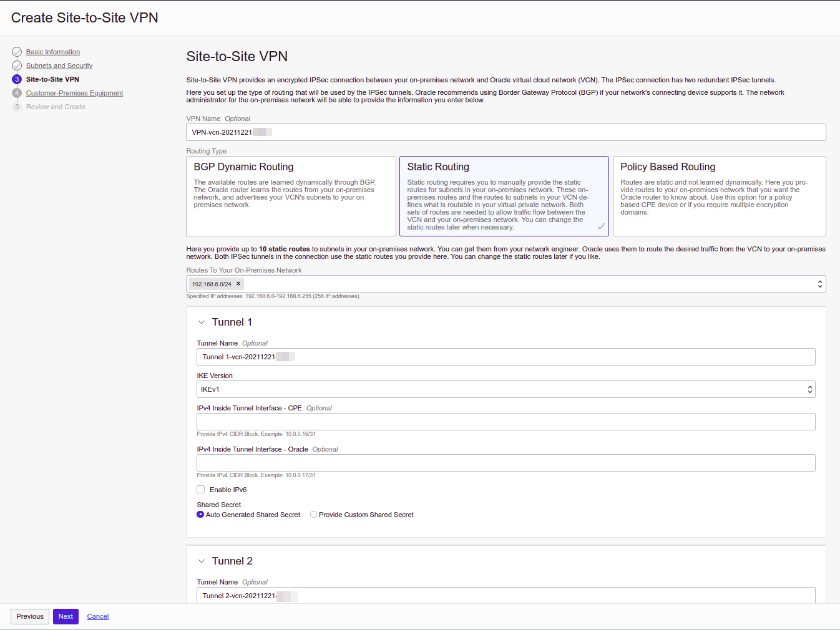The height and width of the screenshot is (630, 840).
Task: Remove the 192.168.6.0/24 route tag
Action: pyautogui.click(x=238, y=284)
